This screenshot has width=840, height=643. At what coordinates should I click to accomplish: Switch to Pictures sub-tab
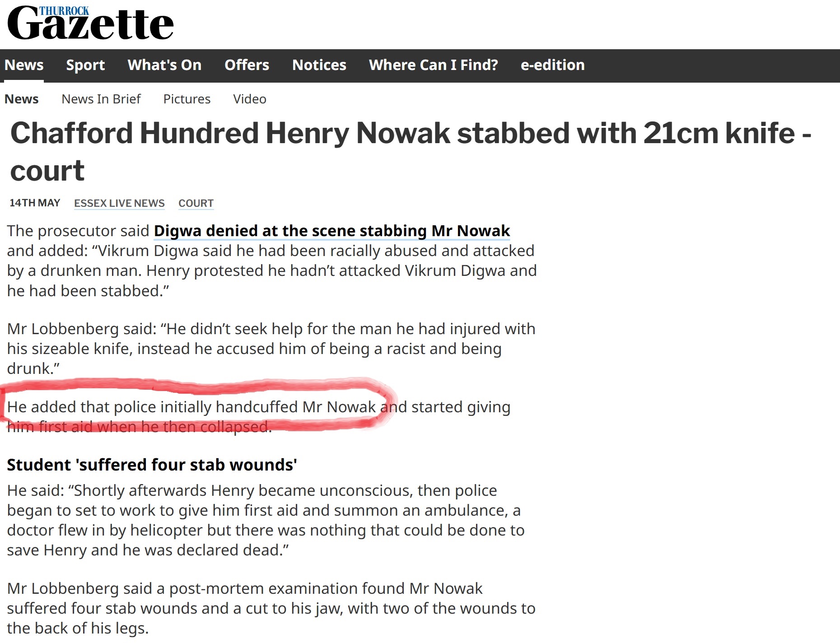point(187,99)
